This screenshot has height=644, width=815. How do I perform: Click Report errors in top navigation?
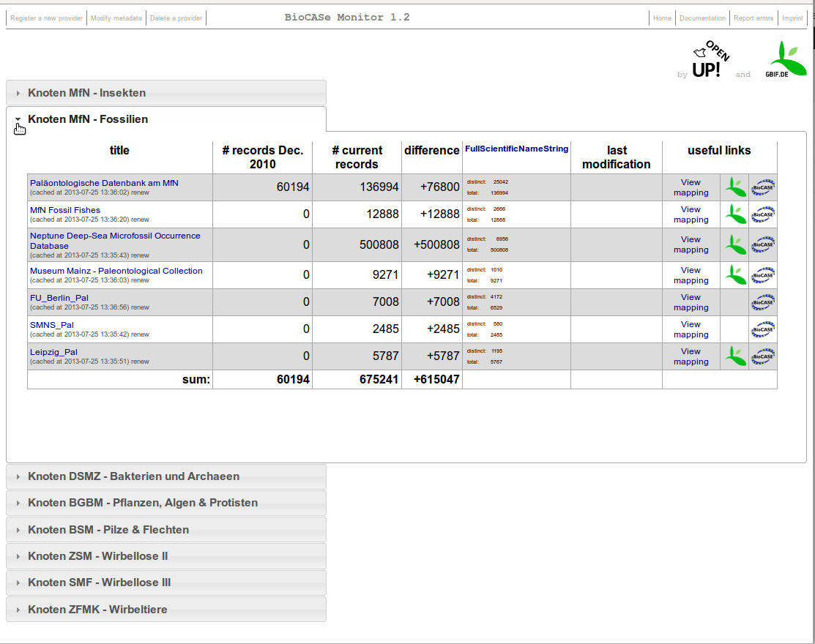pos(753,18)
